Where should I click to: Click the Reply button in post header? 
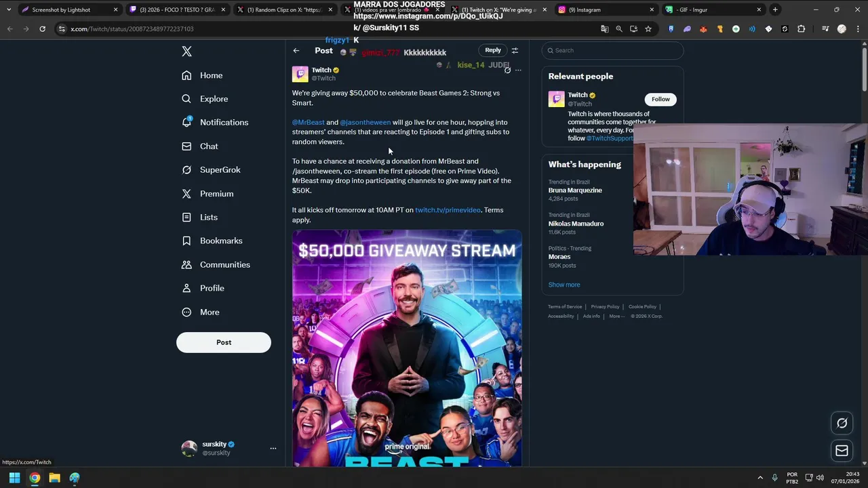(x=493, y=50)
